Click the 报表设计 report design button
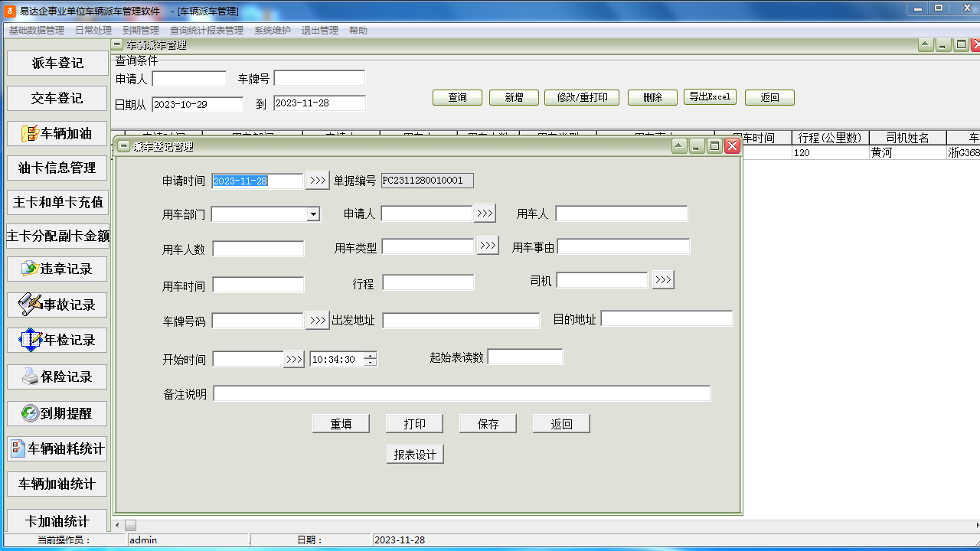Viewport: 980px width, 551px height. [415, 455]
